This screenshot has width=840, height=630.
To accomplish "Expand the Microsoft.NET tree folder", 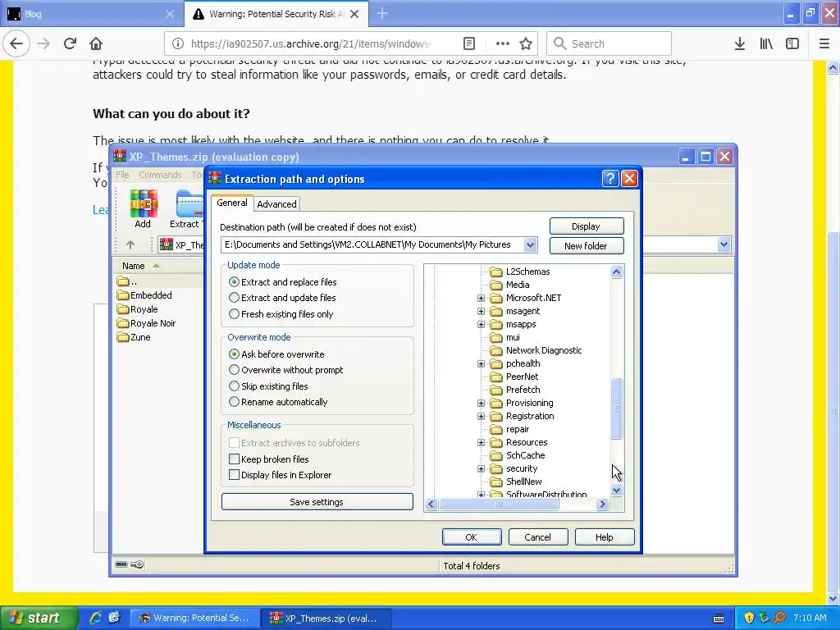I will pyautogui.click(x=481, y=298).
